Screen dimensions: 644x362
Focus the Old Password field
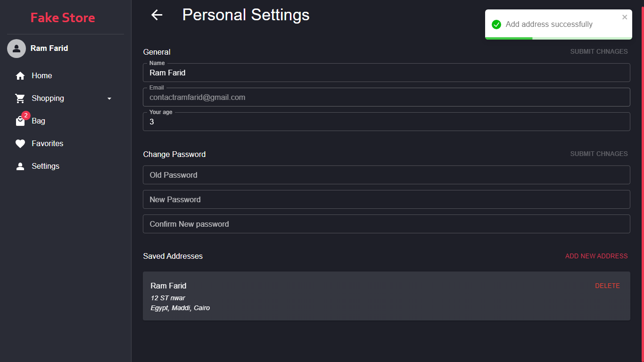[386, 175]
